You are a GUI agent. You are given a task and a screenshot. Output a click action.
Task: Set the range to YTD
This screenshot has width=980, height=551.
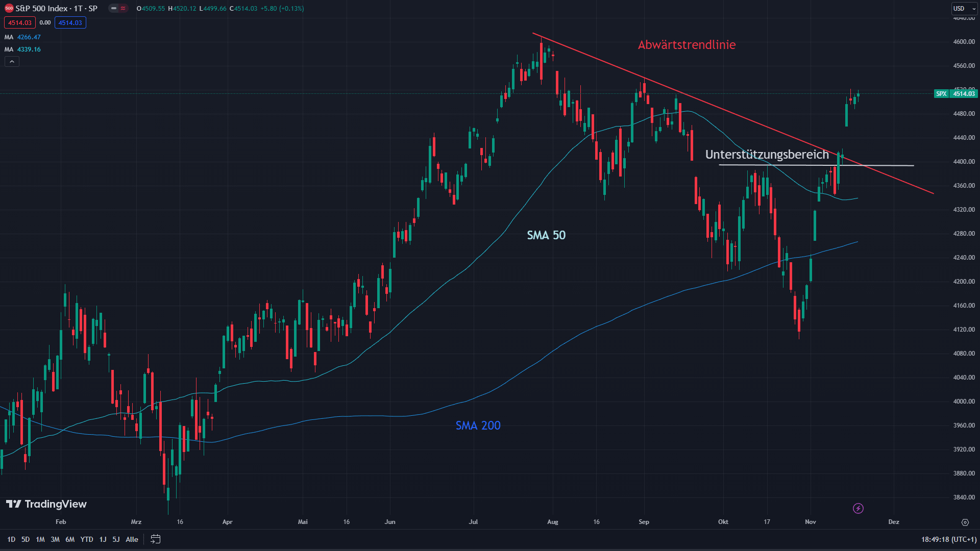(87, 539)
